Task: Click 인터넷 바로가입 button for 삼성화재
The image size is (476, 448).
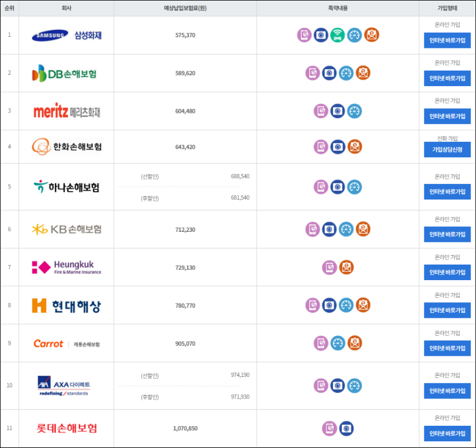Action: [x=447, y=41]
